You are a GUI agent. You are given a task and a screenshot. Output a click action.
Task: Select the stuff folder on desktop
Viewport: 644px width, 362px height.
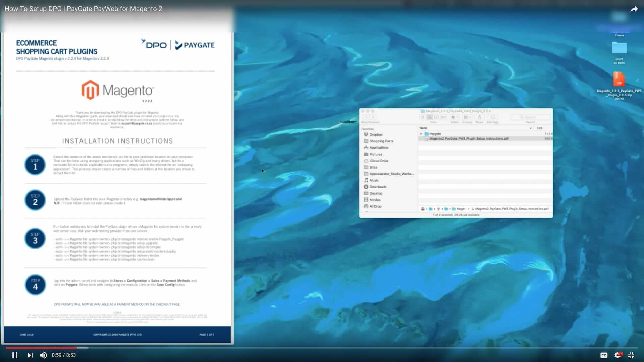click(619, 52)
